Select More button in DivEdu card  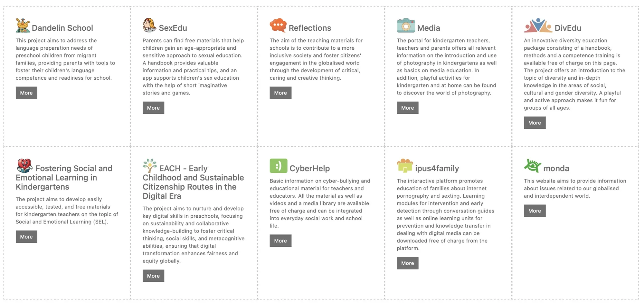point(535,123)
